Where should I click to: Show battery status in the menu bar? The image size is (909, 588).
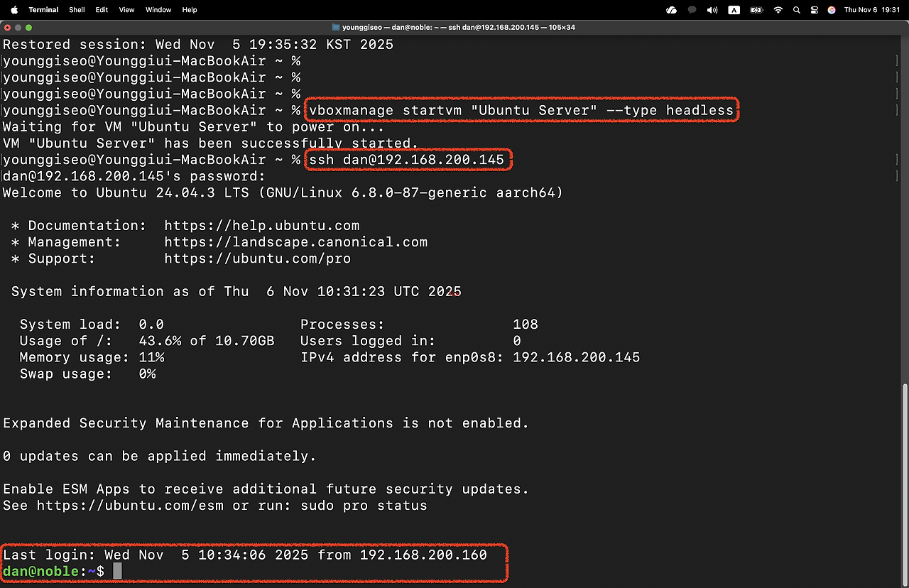click(756, 10)
